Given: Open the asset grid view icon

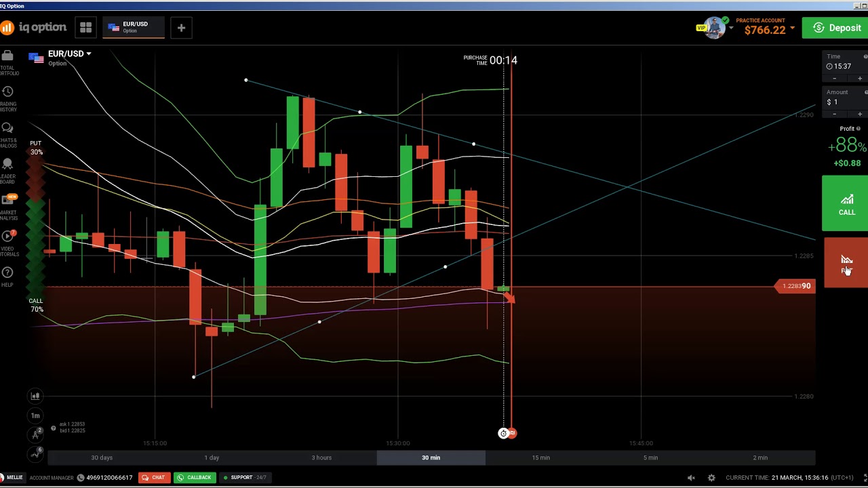Looking at the screenshot, I should click(x=85, y=28).
